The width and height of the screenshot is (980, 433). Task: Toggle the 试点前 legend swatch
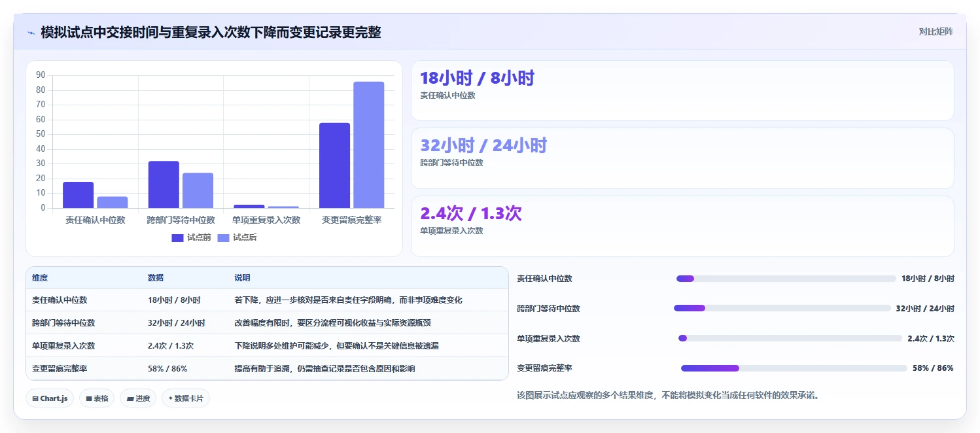tap(177, 237)
